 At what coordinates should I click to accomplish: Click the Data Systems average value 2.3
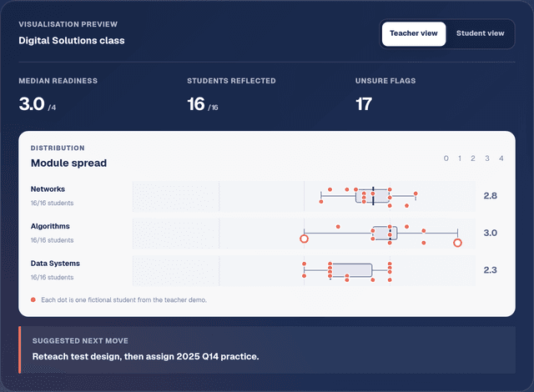pyautogui.click(x=490, y=270)
